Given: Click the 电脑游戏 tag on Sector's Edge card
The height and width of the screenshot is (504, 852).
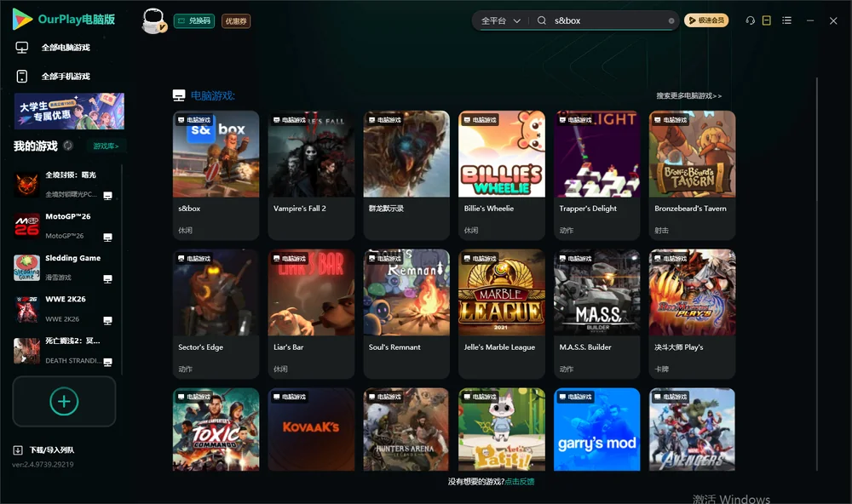Looking at the screenshot, I should (x=193, y=259).
